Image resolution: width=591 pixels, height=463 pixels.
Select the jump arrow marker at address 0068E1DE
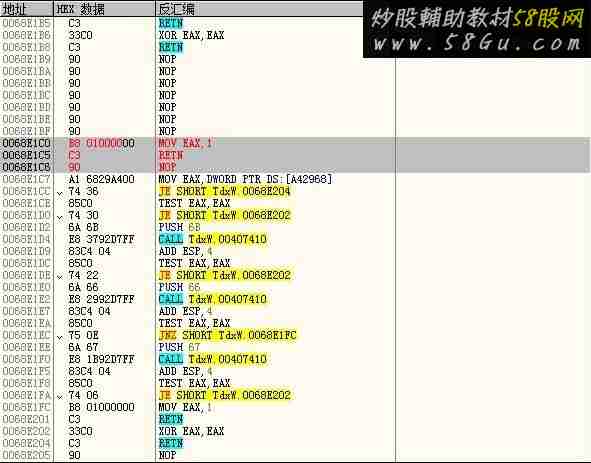click(60, 277)
